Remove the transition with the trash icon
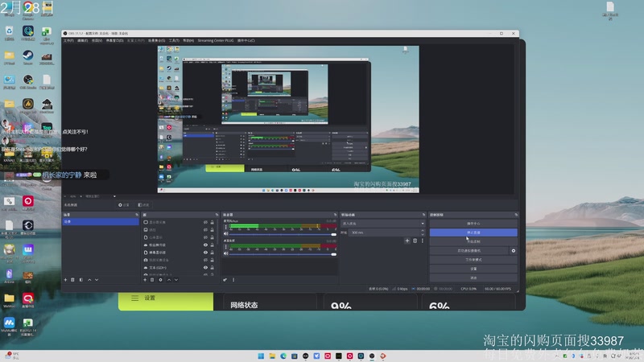 415,241
